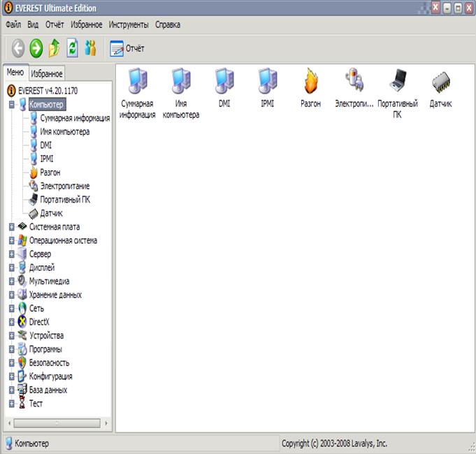Expand the Устройства branch
This screenshot has height=454, width=476.
pyautogui.click(x=12, y=335)
